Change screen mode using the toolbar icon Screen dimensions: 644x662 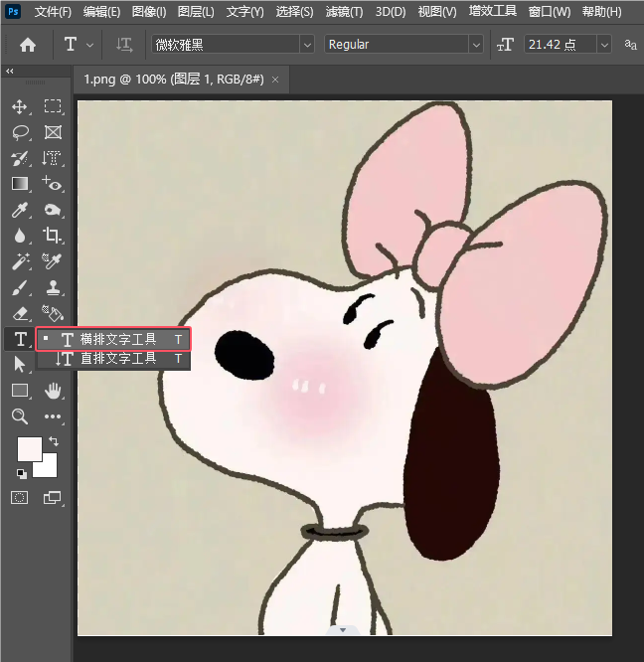pyautogui.click(x=53, y=498)
